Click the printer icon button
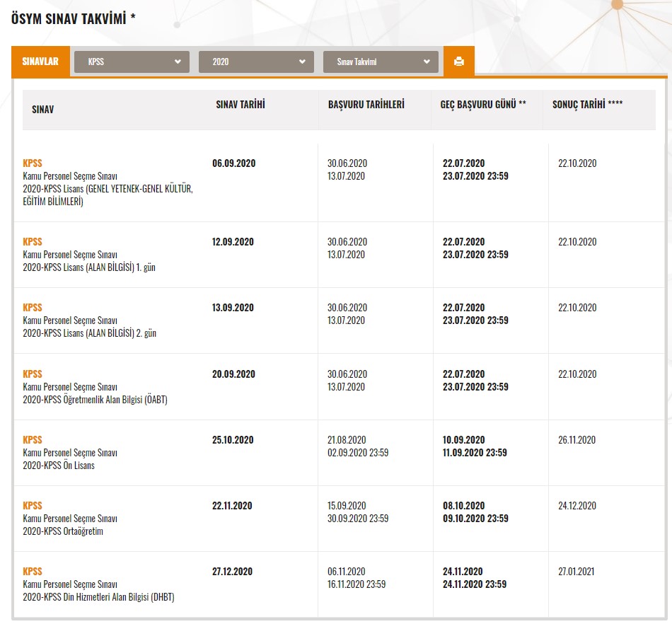This screenshot has width=672, height=624. [x=458, y=62]
